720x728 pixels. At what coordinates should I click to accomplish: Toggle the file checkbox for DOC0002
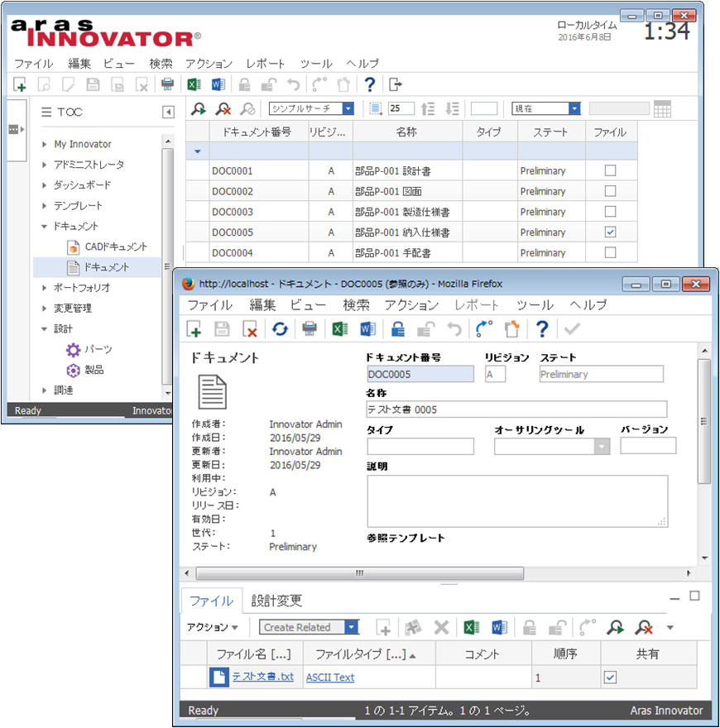[x=611, y=191]
